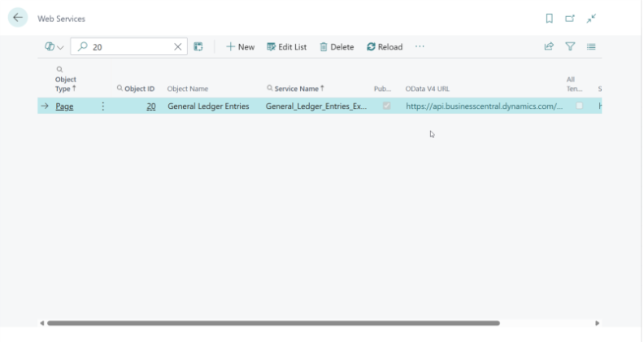Open row options for the Page row
This screenshot has height=342, width=644.
click(102, 106)
